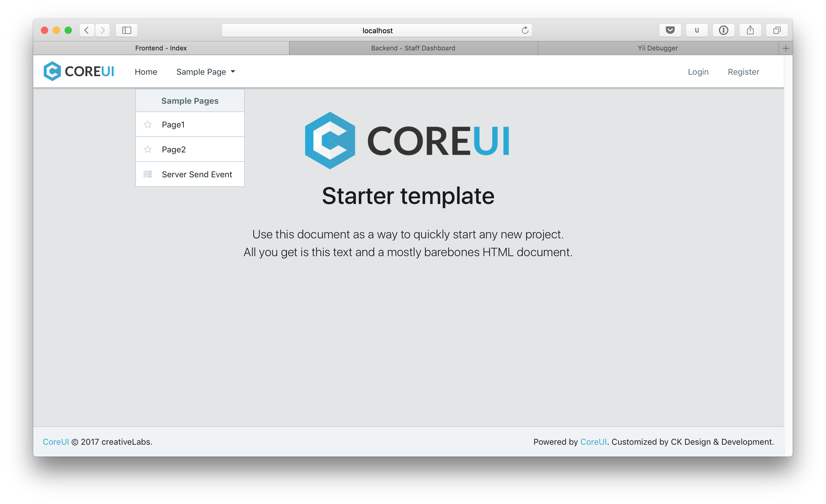This screenshot has height=504, width=826.
Task: Maximize the window with green button
Action: tap(68, 31)
